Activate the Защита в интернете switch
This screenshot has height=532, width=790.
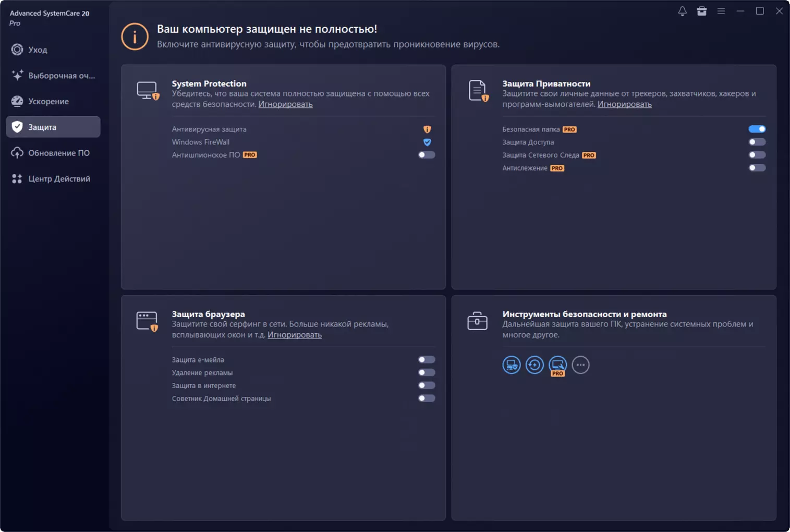coord(427,385)
